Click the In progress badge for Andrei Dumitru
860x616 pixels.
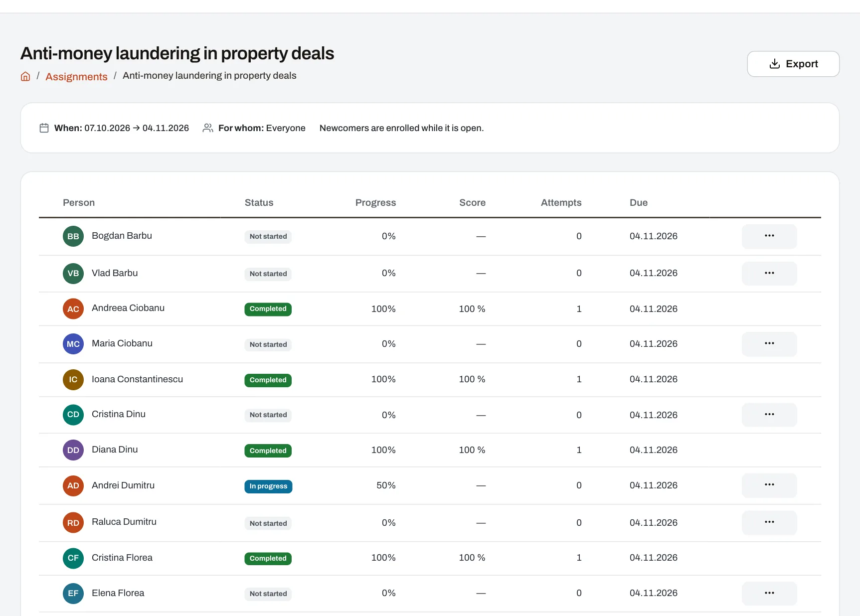[268, 486]
